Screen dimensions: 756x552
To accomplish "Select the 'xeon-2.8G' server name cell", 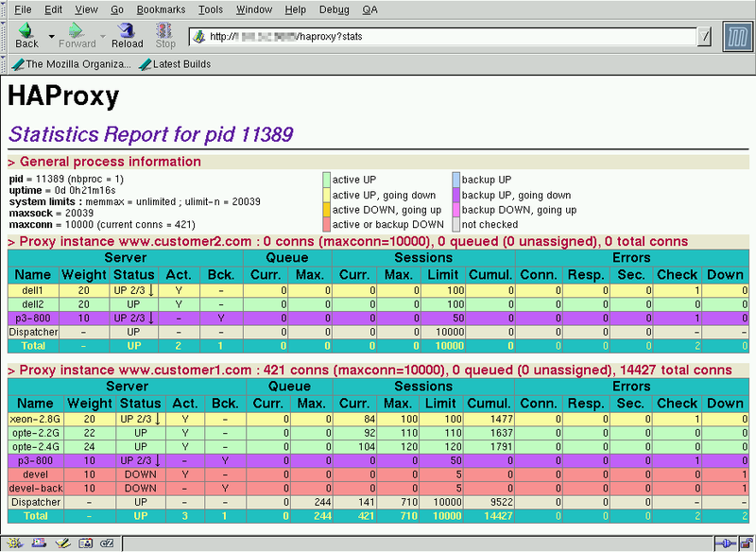I will pos(36,419).
